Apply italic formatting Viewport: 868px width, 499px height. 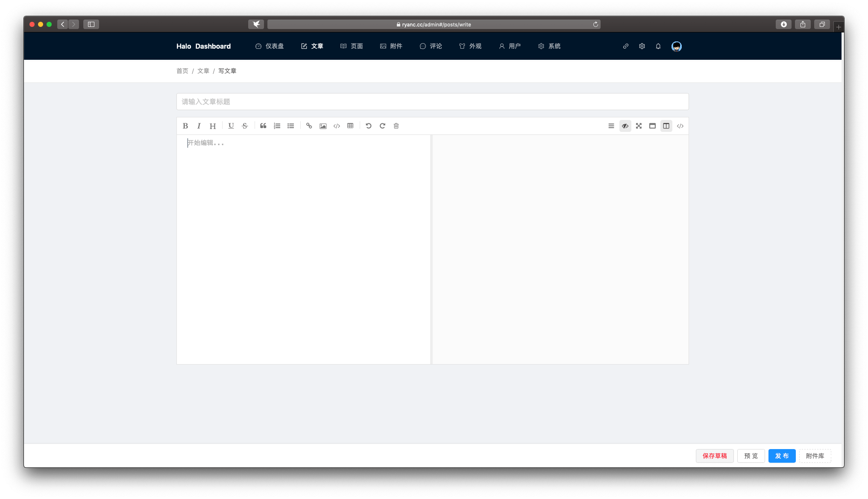(199, 126)
